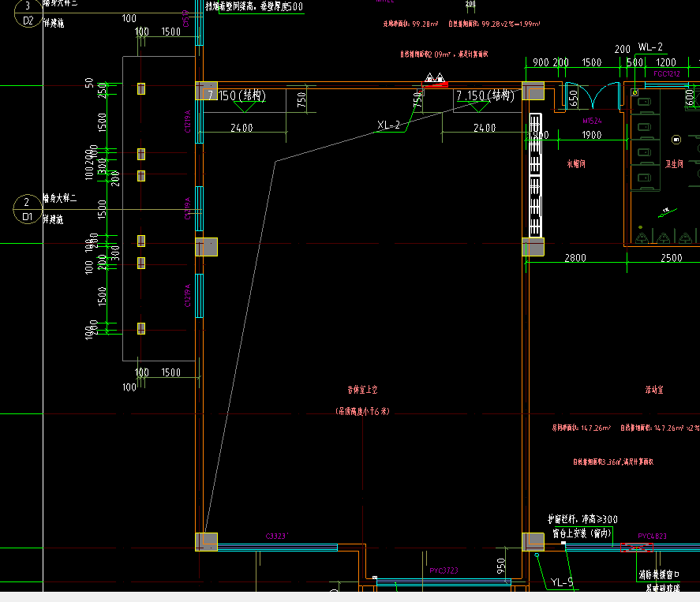
Task: Click the 卫生间 room name
Action: point(674,164)
